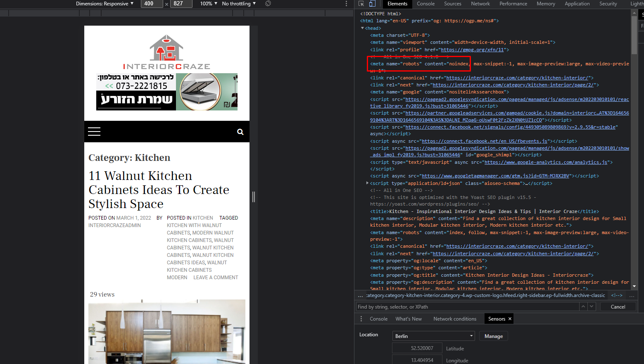
Task: Click the breadcrumb overflow ellipsis on right
Action: tap(632, 296)
